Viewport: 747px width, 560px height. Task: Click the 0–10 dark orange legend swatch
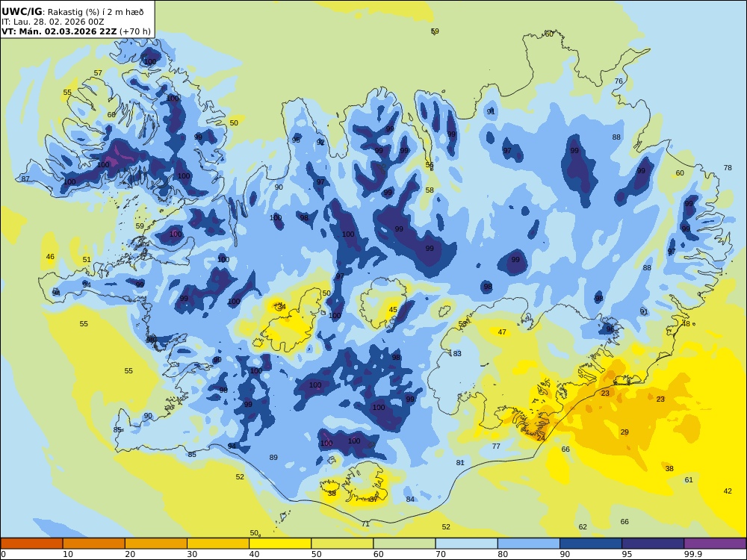click(x=32, y=544)
